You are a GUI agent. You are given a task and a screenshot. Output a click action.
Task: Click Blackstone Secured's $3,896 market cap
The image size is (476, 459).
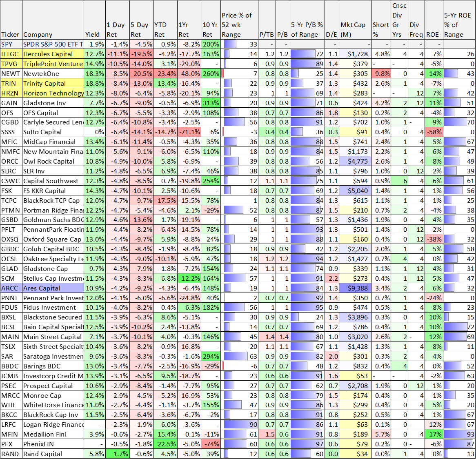coord(355,317)
